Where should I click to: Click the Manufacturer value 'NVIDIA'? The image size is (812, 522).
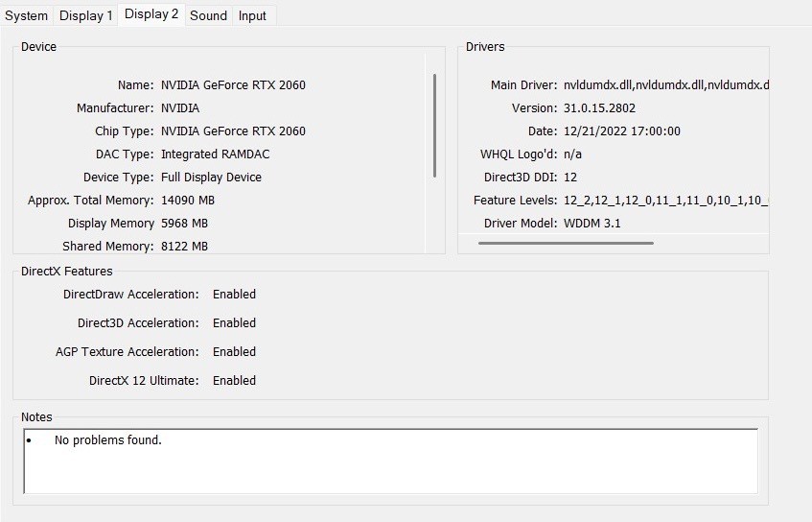pos(180,107)
